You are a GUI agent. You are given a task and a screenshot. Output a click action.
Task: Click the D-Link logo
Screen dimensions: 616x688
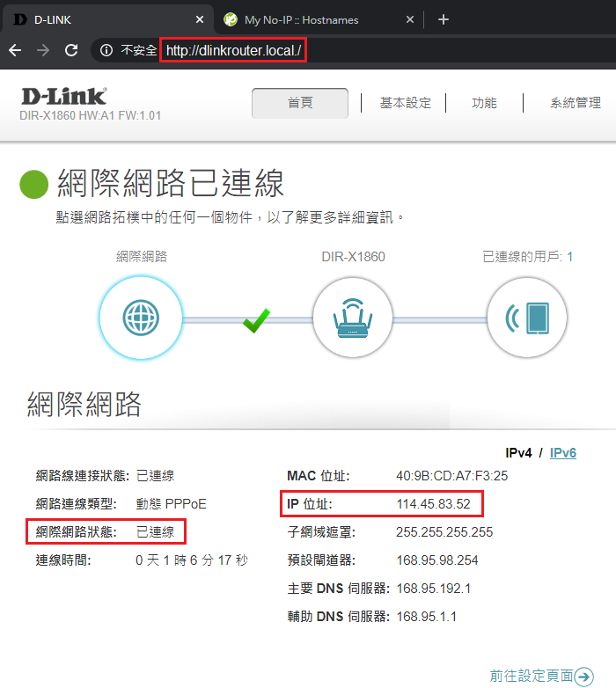tap(64, 97)
